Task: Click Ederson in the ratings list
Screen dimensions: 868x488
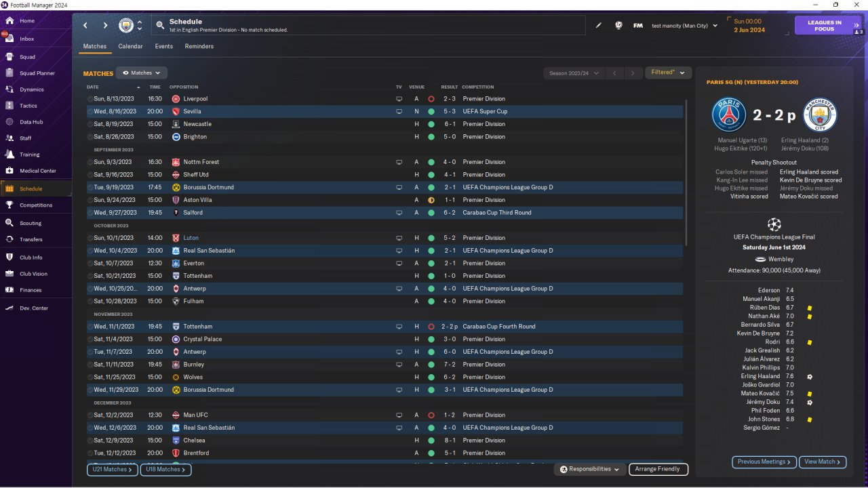Action: [x=769, y=290]
